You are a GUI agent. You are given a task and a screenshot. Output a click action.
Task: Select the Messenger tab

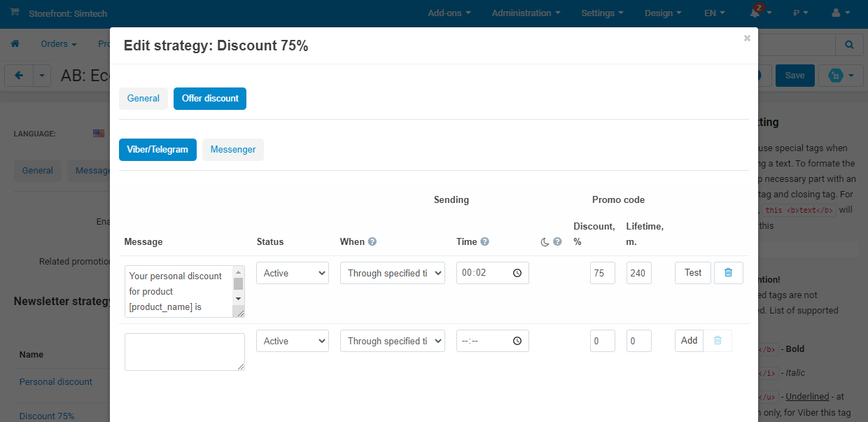(x=233, y=150)
